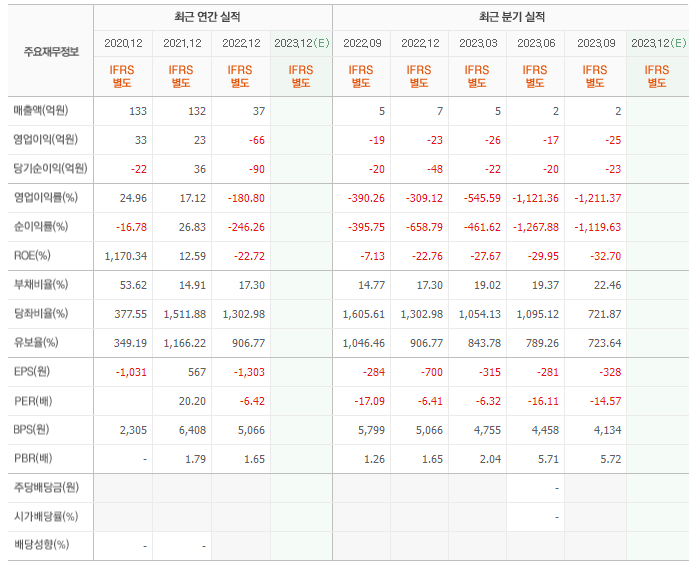
Task: Select the '유보율(%)' row label
Action: tap(36, 342)
